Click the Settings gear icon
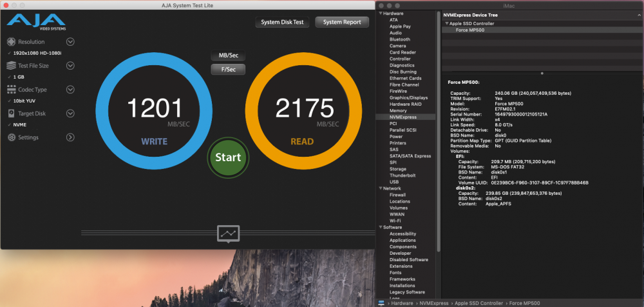This screenshot has width=644, height=307. (12, 137)
